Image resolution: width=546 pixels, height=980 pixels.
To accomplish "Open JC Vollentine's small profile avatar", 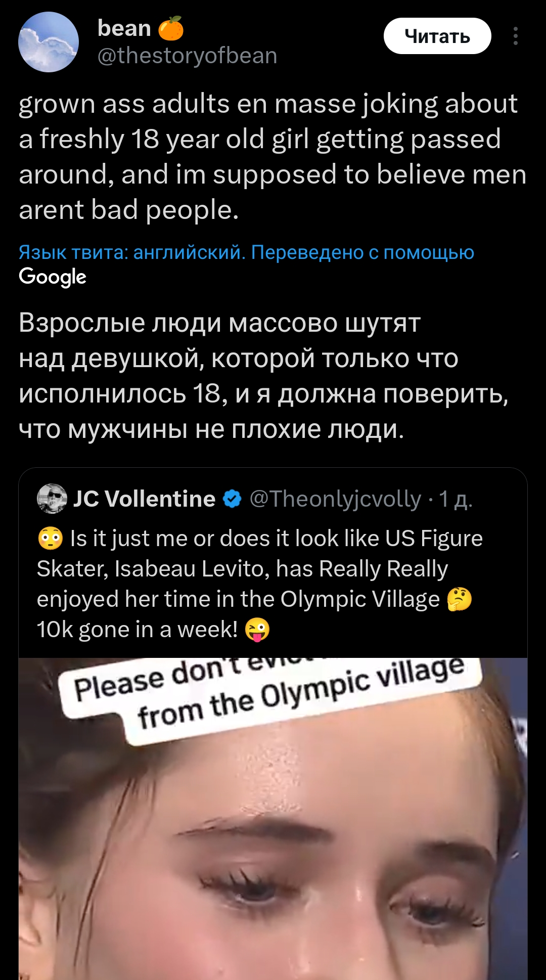I will pyautogui.click(x=52, y=499).
